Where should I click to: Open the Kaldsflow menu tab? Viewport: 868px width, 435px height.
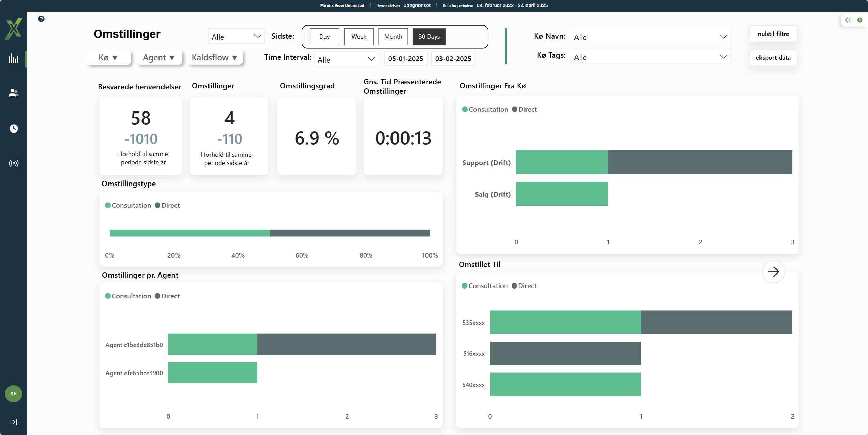tap(214, 58)
